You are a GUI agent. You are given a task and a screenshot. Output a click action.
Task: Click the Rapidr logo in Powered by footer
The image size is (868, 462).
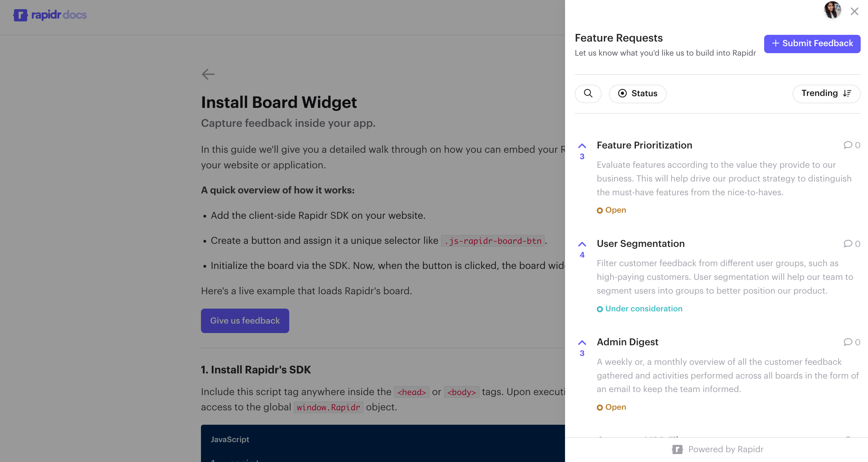[678, 449]
